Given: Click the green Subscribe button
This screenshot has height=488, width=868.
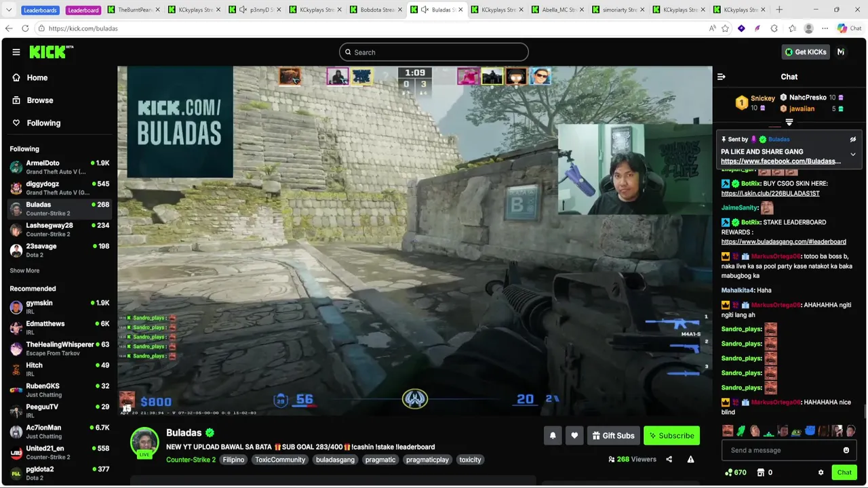Looking at the screenshot, I should click(x=671, y=436).
